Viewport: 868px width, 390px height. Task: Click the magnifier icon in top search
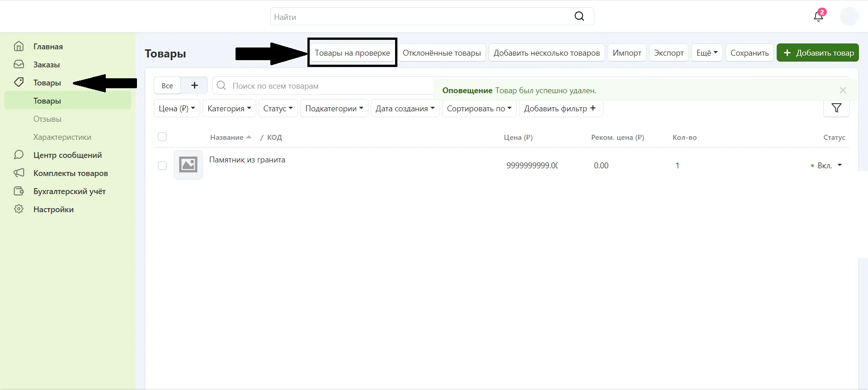[579, 16]
